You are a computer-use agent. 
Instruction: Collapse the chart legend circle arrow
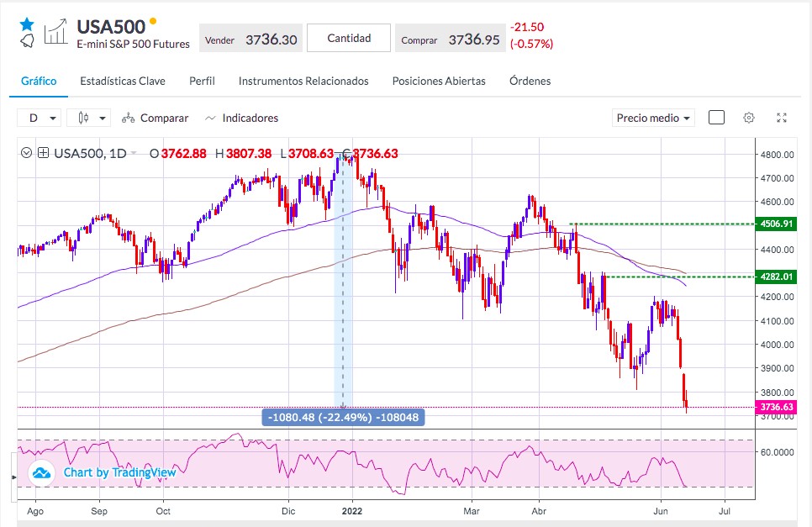26,153
